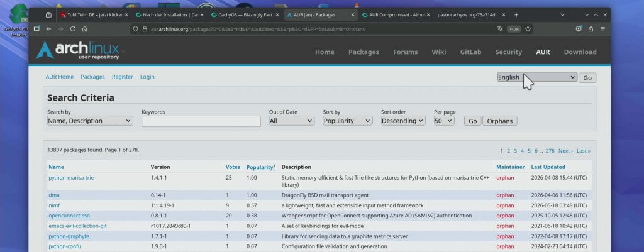Viewport: 644px width, 252px height.
Task: Open the Search by dropdown
Action: [x=90, y=121]
